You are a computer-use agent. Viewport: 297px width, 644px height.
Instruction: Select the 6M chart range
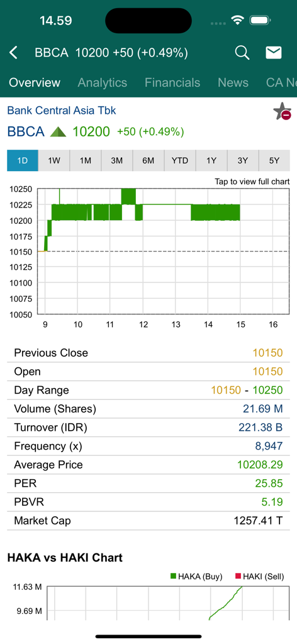(x=148, y=160)
